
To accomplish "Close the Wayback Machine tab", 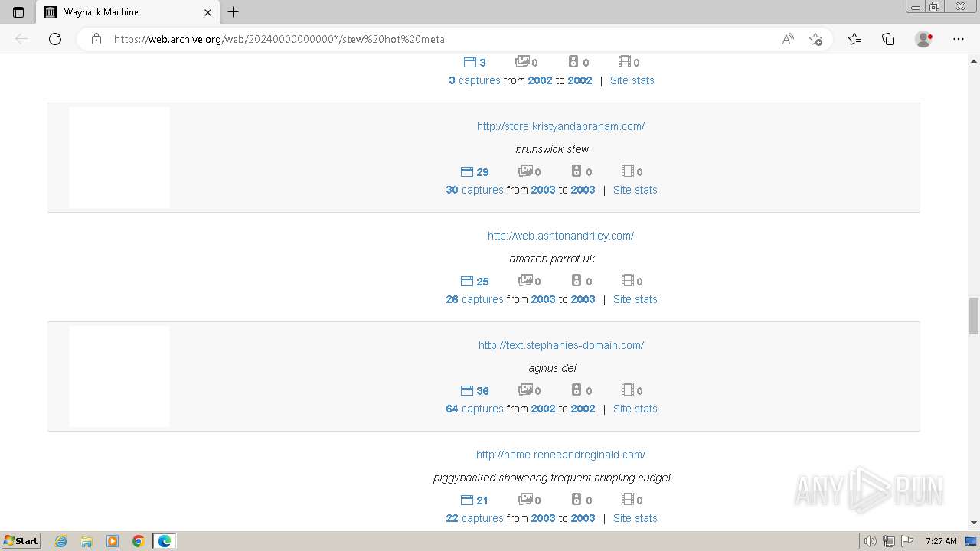I will [x=208, y=12].
